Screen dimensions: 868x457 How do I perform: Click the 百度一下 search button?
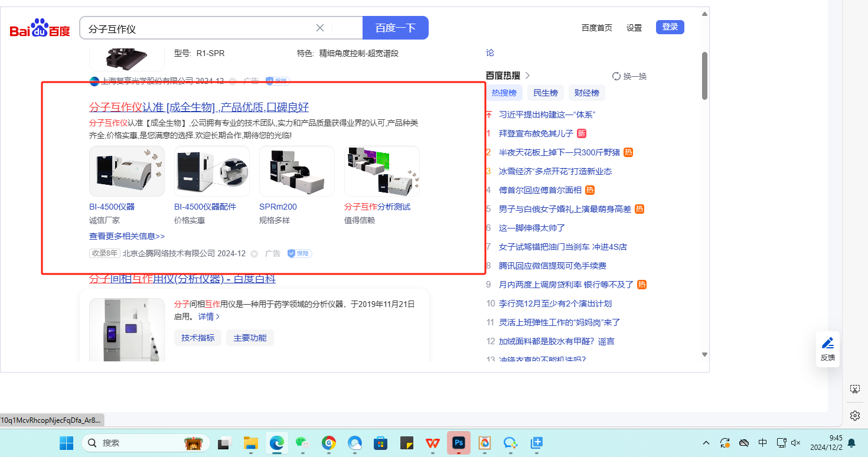click(x=396, y=28)
